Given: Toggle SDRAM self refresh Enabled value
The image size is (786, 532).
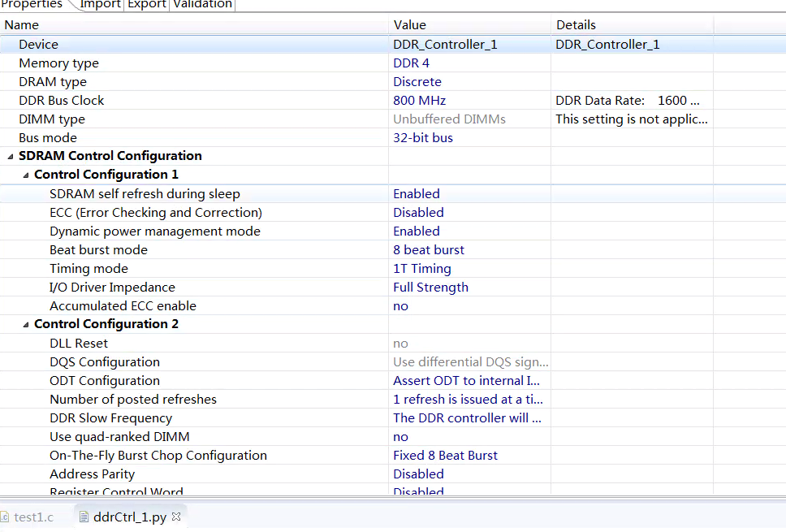Looking at the screenshot, I should pos(417,194).
